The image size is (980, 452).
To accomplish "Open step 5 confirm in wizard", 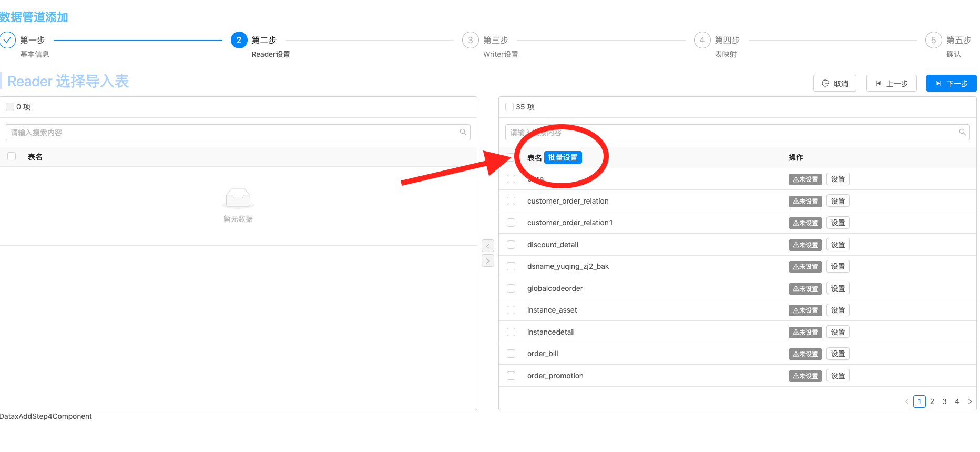I will [x=934, y=40].
